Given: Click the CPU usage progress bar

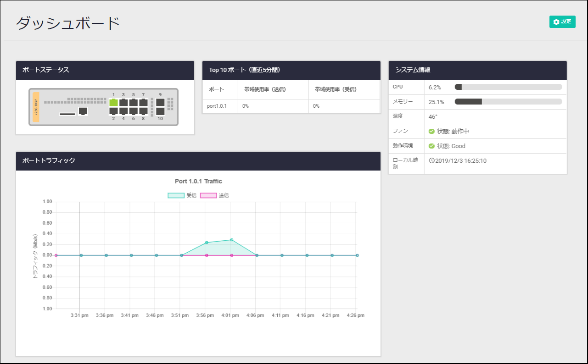Looking at the screenshot, I should (x=508, y=87).
